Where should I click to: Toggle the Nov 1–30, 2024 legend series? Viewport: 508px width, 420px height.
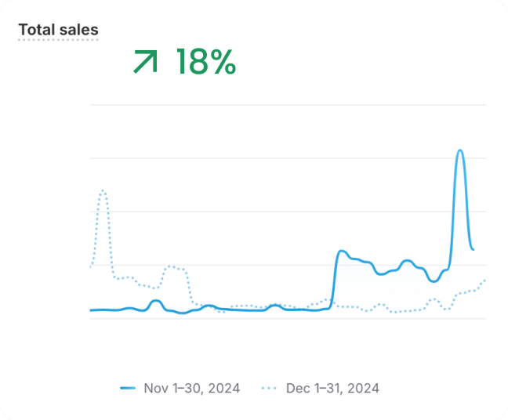click(x=191, y=388)
